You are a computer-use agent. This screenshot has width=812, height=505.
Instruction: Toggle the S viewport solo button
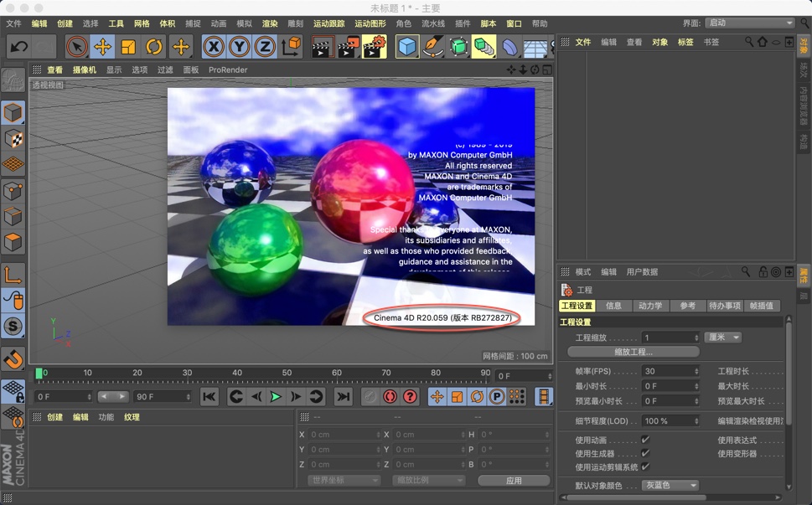point(13,326)
